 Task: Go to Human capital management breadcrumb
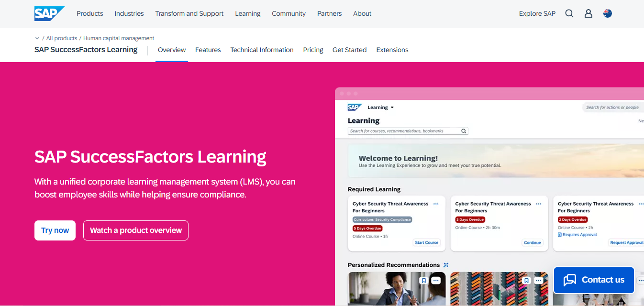click(x=119, y=38)
